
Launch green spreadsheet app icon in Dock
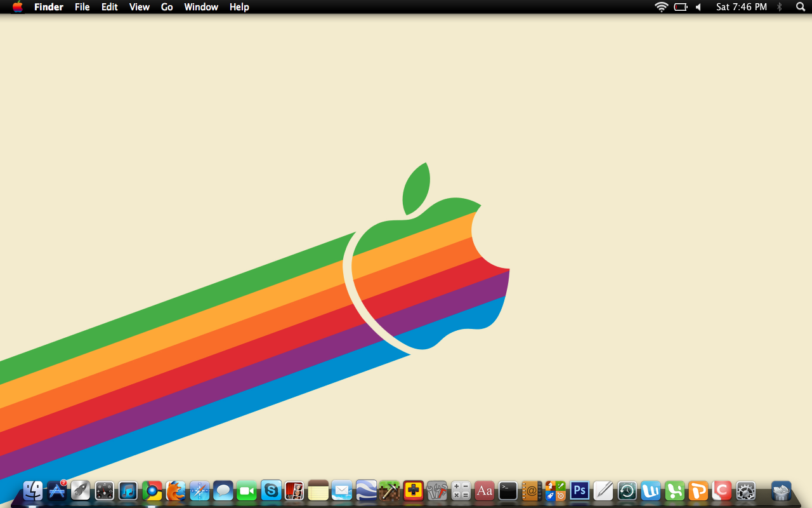674,491
